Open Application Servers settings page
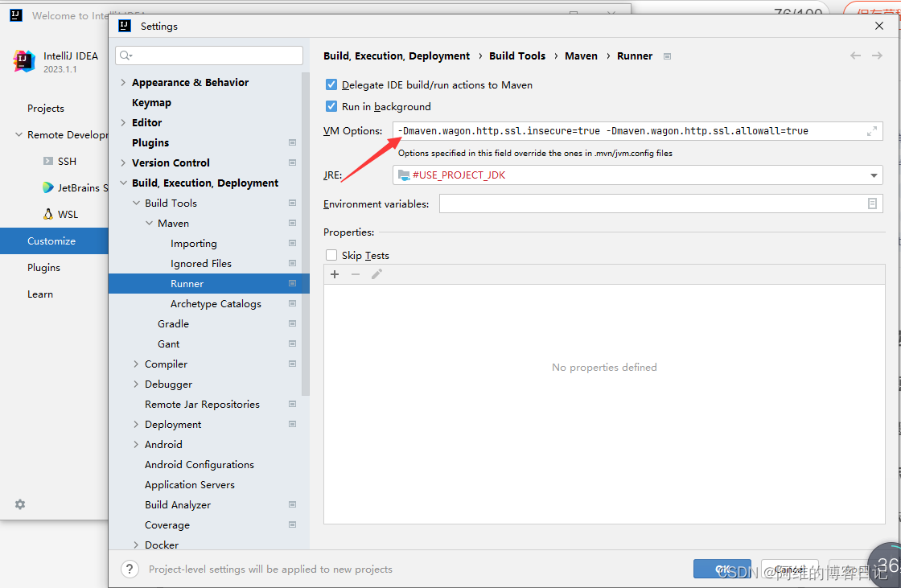The image size is (901, 588). coord(190,484)
